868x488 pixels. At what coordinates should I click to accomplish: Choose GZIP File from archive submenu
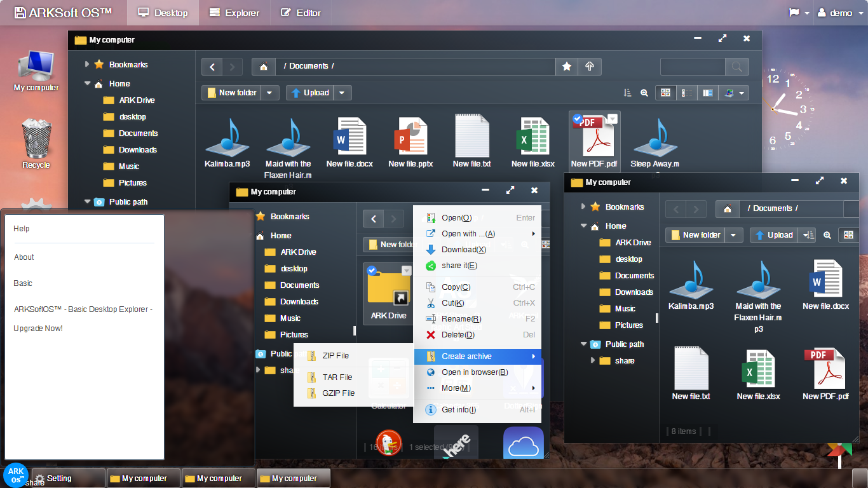[338, 393]
